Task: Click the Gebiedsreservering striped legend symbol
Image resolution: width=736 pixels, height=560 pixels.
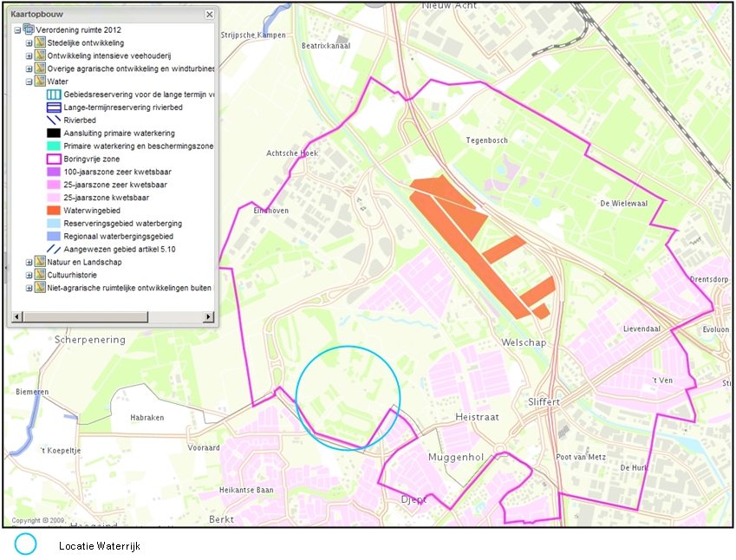Action: coord(52,94)
